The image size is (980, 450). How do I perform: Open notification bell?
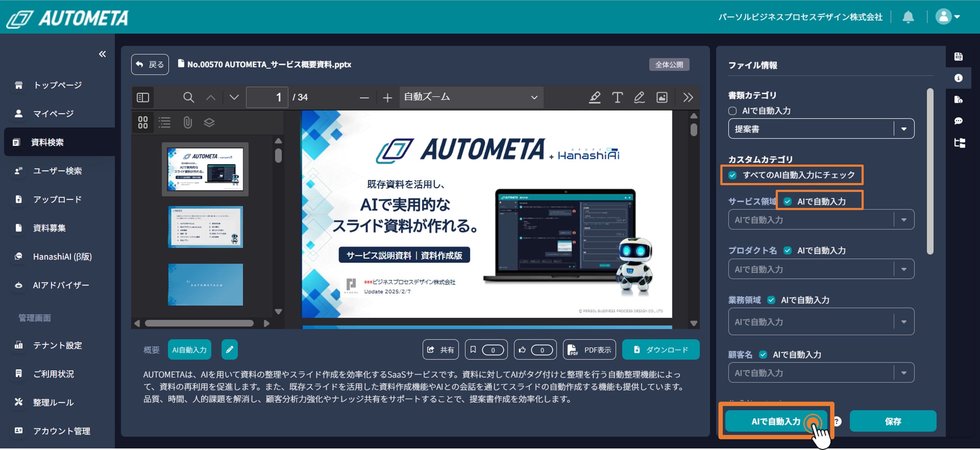coord(908,17)
